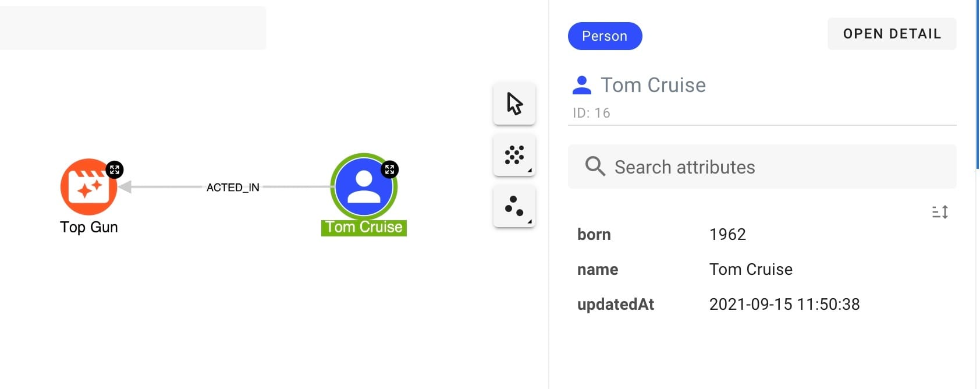Toggle attribute sort order icon
The width and height of the screenshot is (980, 389).
click(x=940, y=212)
